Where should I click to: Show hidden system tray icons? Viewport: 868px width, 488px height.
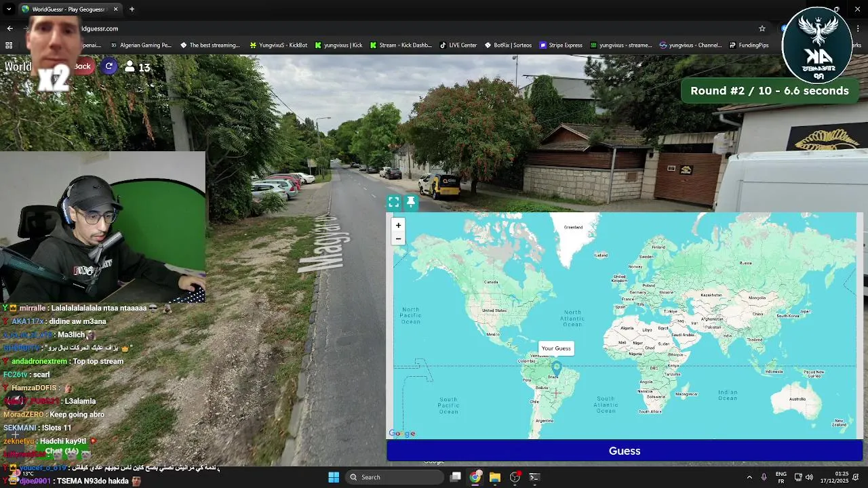click(x=749, y=477)
